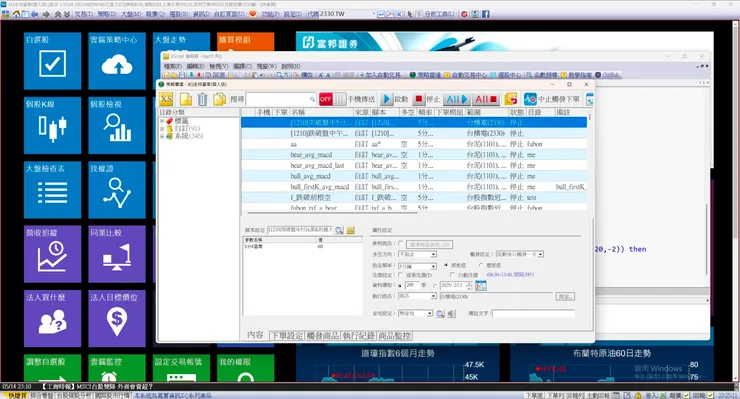Open the 自選股 tile
Viewport: 740px width, 399px height.
coord(52,61)
